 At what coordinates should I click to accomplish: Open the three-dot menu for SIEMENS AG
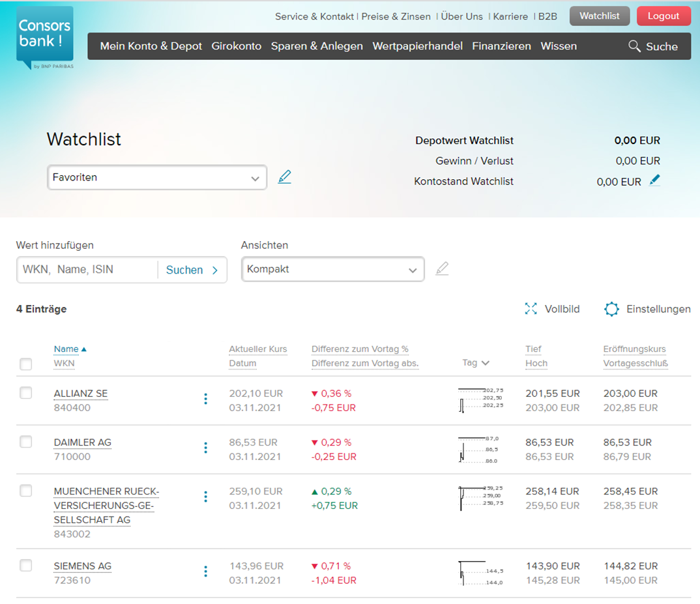pos(205,571)
